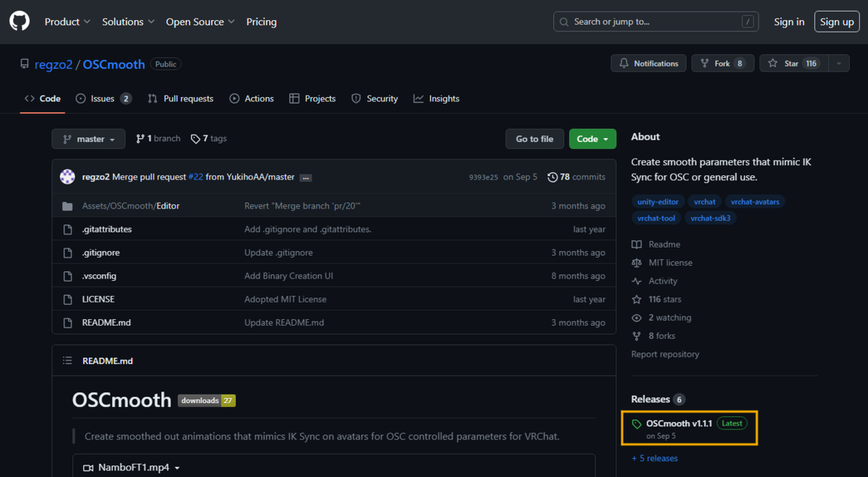
Task: Switch to the Issues tab
Action: tap(104, 98)
